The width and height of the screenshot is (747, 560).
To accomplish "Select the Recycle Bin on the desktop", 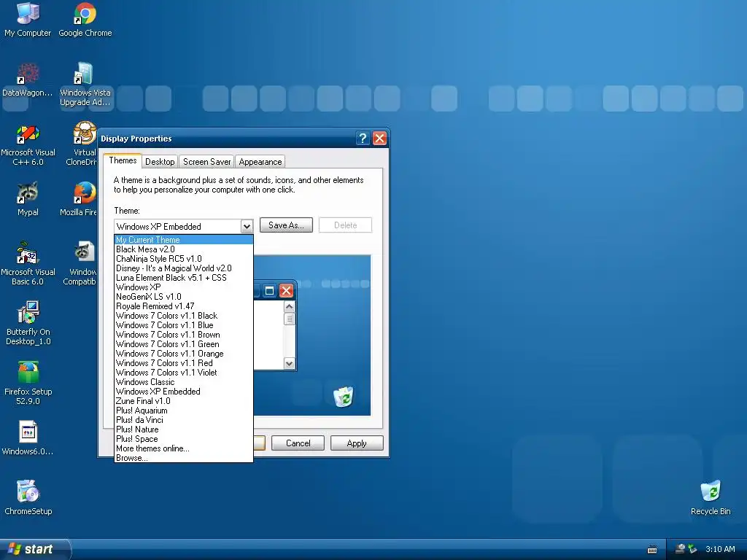I will coord(711,498).
